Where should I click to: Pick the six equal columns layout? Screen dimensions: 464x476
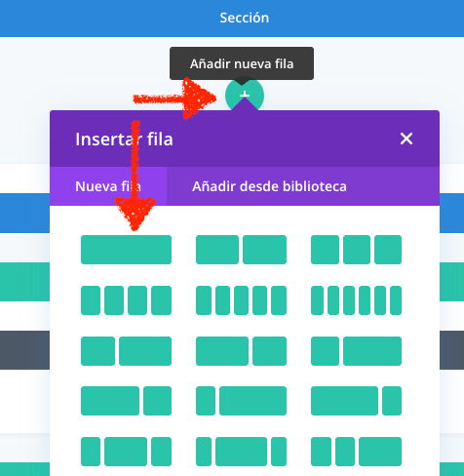(x=356, y=300)
